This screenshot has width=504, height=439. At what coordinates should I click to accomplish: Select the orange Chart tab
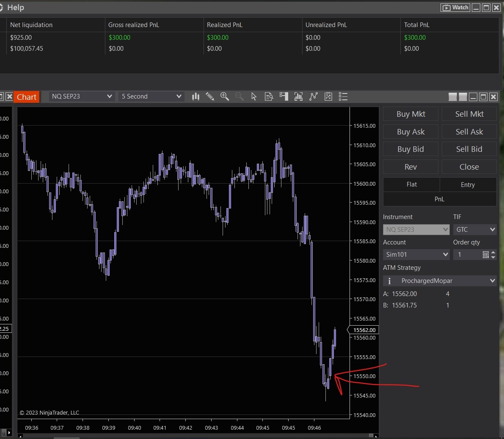click(27, 97)
